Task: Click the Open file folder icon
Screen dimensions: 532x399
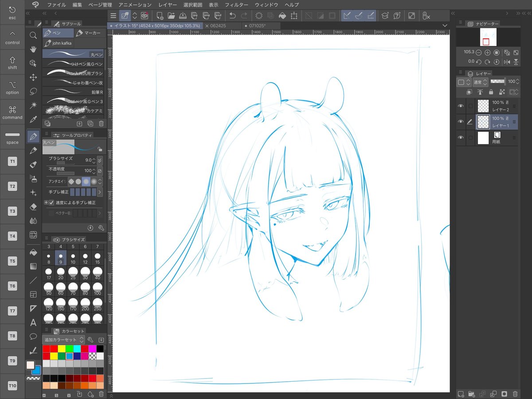Action: (x=171, y=16)
